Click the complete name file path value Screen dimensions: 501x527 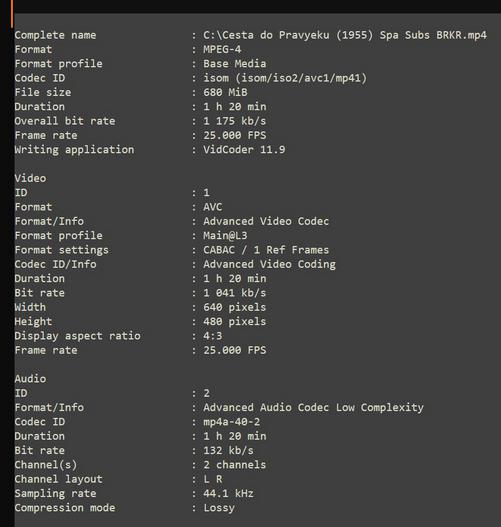(345, 35)
